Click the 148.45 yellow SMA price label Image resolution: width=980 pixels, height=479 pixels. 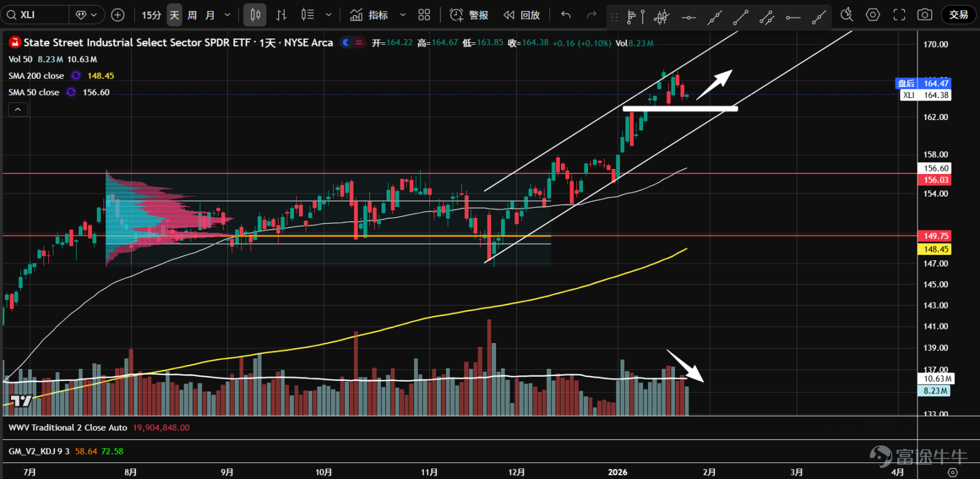coord(934,249)
